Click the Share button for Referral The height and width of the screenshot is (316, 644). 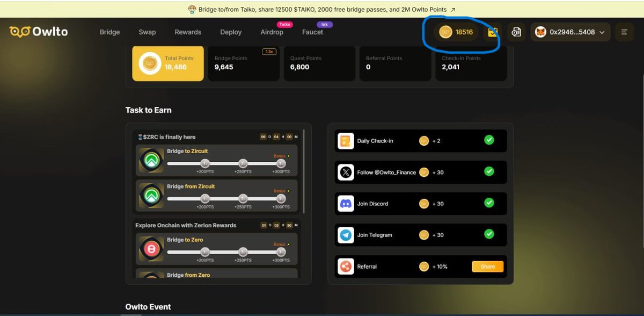488,267
